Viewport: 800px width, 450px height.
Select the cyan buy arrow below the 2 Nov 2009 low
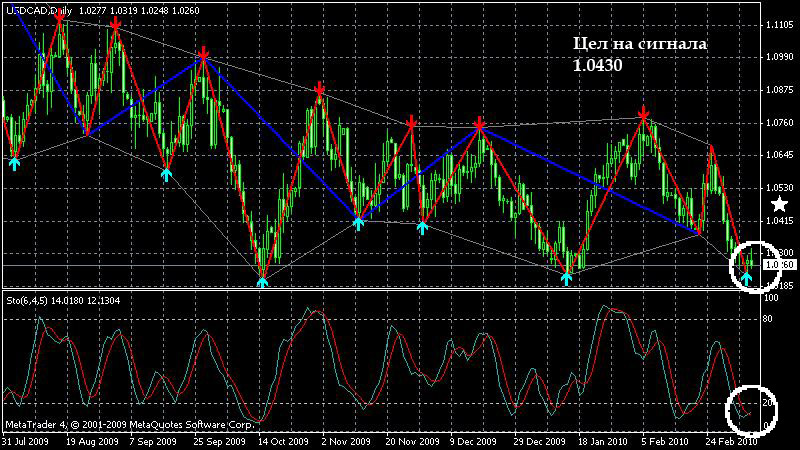click(358, 223)
